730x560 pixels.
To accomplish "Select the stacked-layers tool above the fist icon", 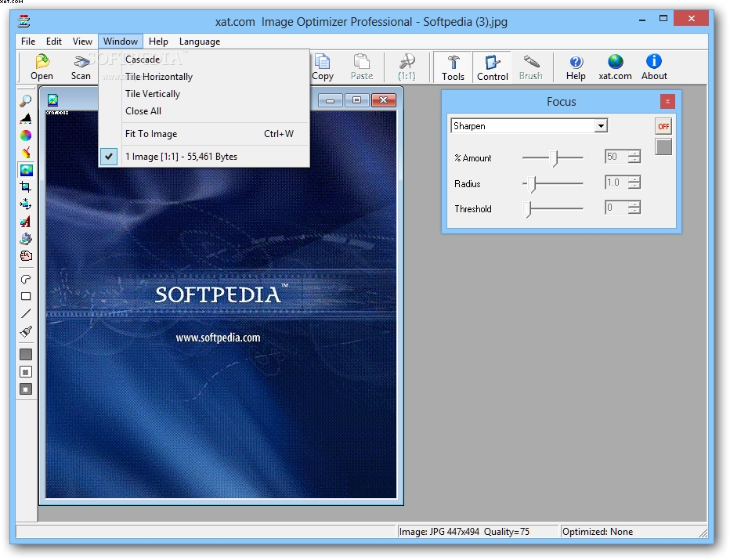I will tap(26, 239).
